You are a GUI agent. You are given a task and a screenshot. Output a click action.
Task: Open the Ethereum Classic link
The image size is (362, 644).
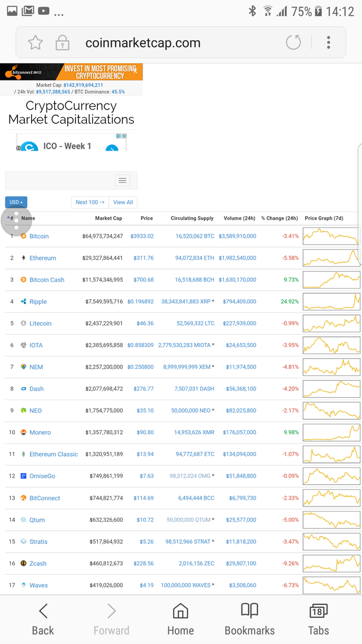(x=53, y=454)
